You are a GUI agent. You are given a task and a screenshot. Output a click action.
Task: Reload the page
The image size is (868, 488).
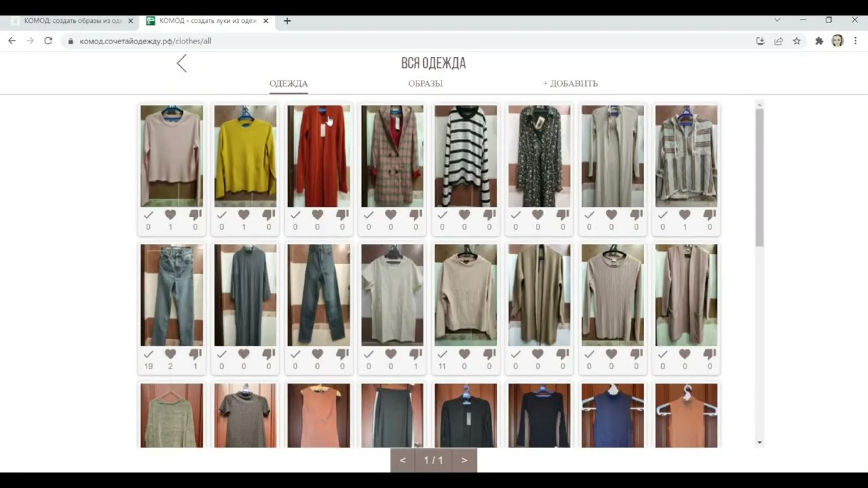[48, 41]
